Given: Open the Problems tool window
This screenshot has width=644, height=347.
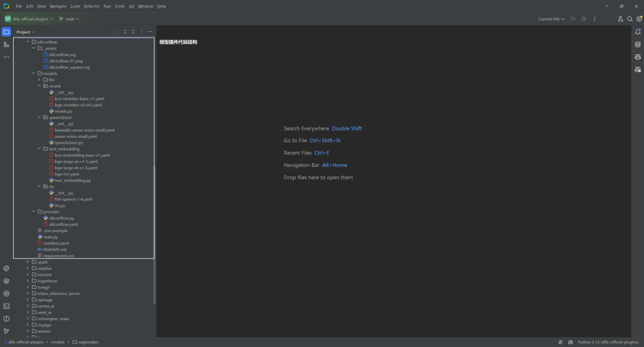Looking at the screenshot, I should pyautogui.click(x=6, y=318).
